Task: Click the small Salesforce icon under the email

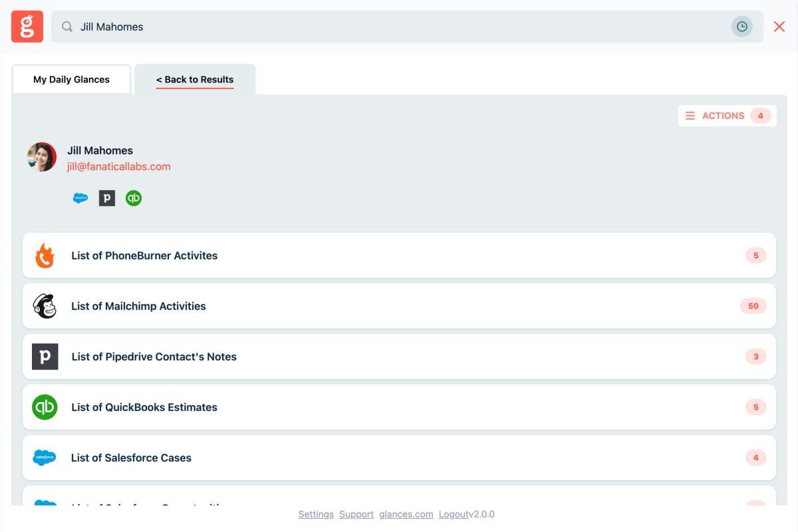Action: click(80, 198)
